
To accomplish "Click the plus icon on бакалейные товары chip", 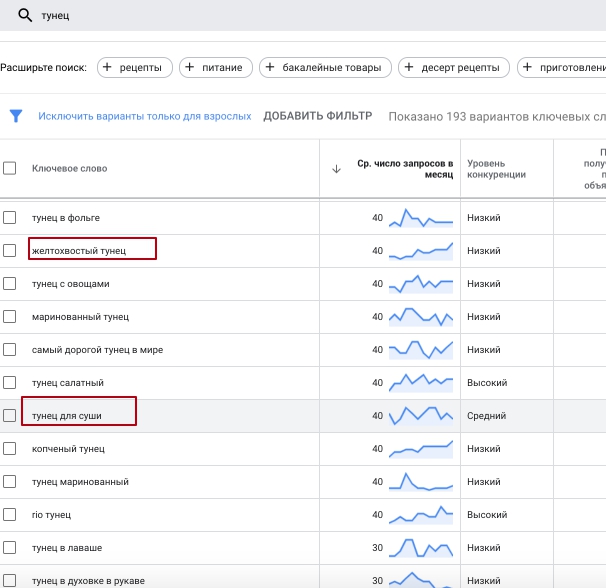I will [x=270, y=67].
